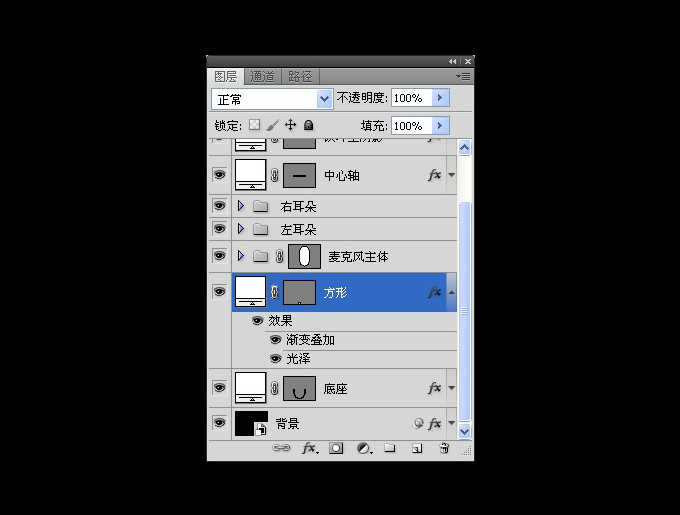Click the layers list scrollbar thumb

464,311
